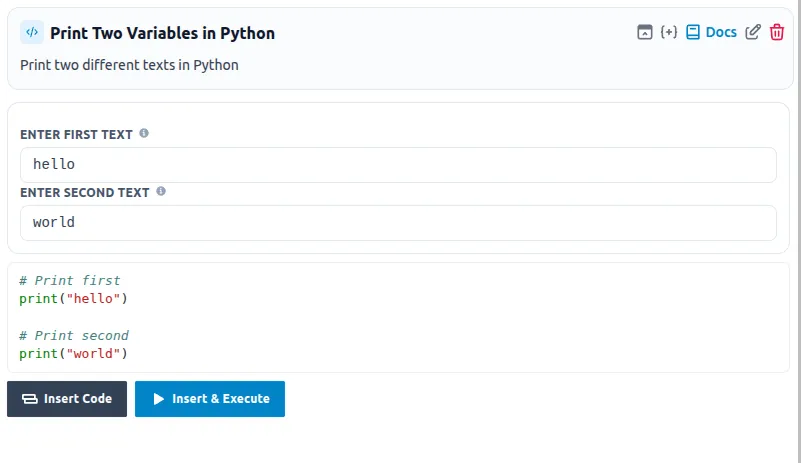The height and width of the screenshot is (463, 801).
Task: Focus the second text field containing world
Action: (398, 223)
